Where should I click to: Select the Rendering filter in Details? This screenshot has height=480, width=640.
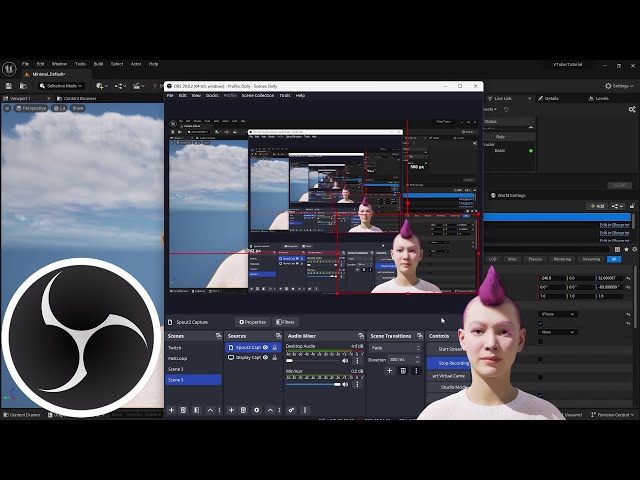tap(562, 259)
